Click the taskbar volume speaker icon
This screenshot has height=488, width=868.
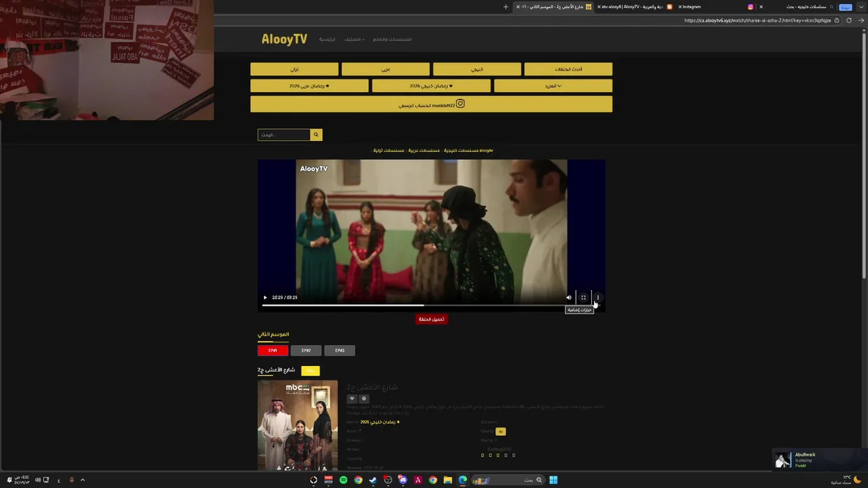37,480
